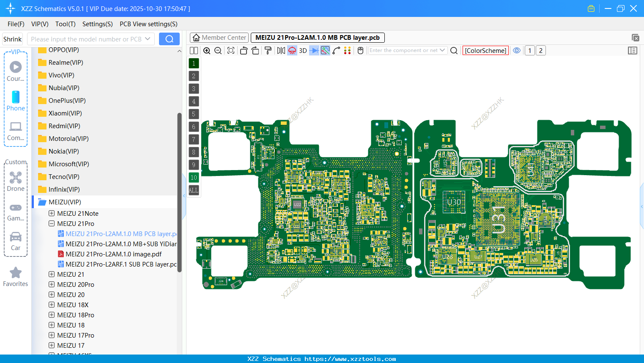Click the blue search button
Image resolution: width=644 pixels, height=363 pixels.
pyautogui.click(x=169, y=39)
